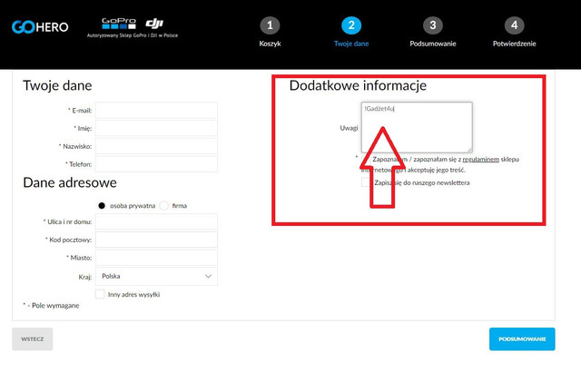Open the regulaminem link
The height and width of the screenshot is (392, 581).
[480, 160]
